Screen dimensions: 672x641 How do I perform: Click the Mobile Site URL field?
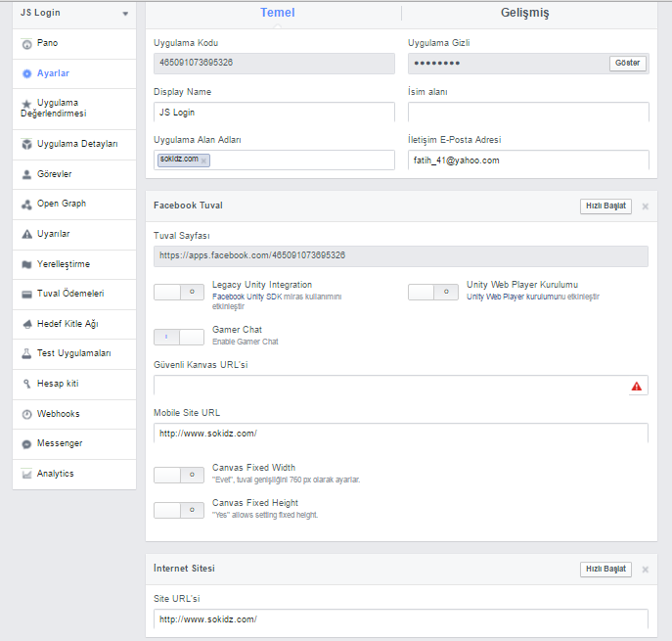point(401,434)
